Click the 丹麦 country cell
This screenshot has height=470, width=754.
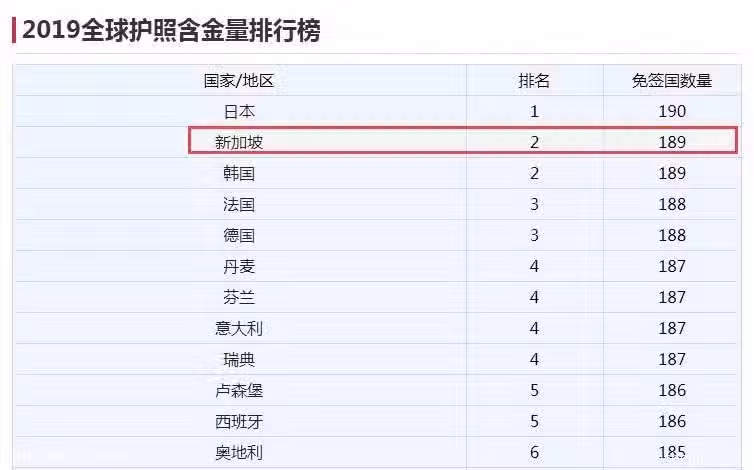point(239,267)
